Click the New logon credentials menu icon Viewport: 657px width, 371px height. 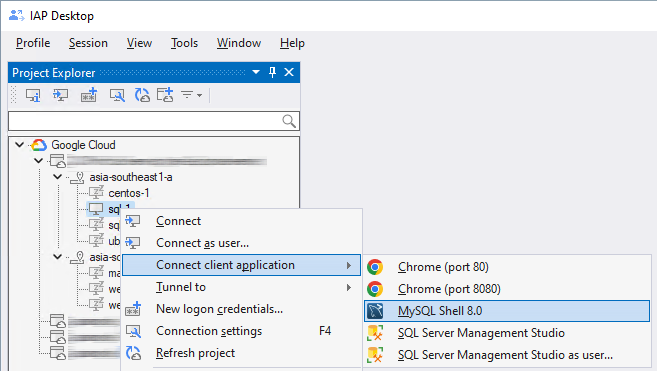pos(133,309)
